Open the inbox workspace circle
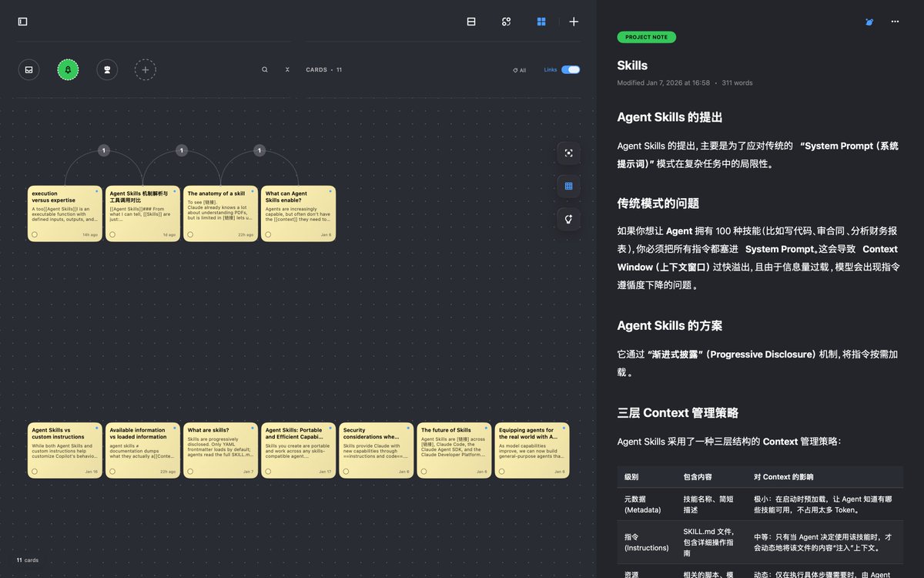Image resolution: width=924 pixels, height=578 pixels. [29, 69]
